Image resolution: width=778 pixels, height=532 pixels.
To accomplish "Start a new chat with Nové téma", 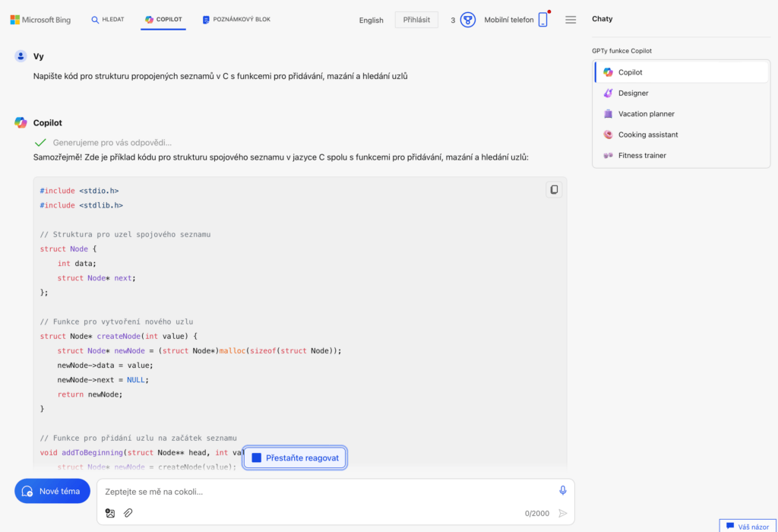I will pos(52,491).
